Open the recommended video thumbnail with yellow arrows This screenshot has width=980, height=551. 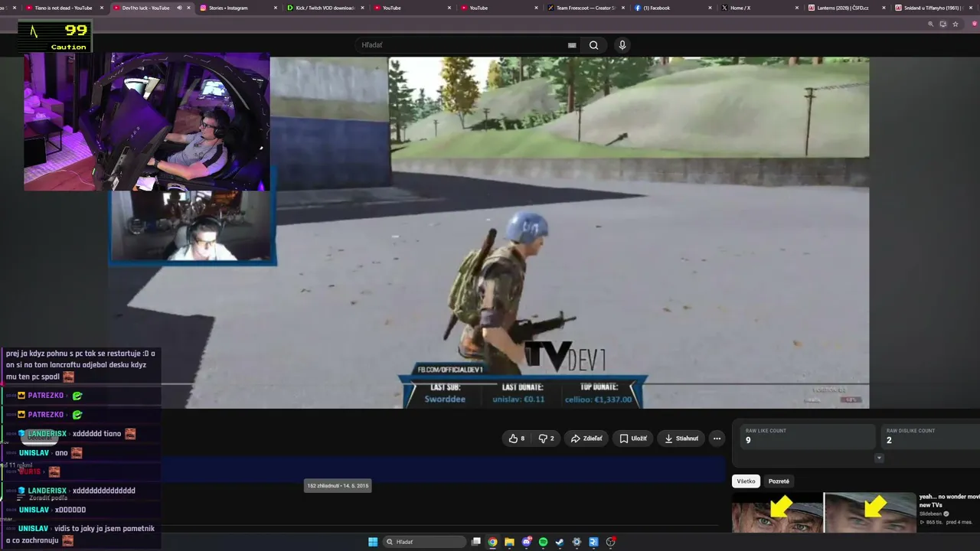(x=824, y=512)
